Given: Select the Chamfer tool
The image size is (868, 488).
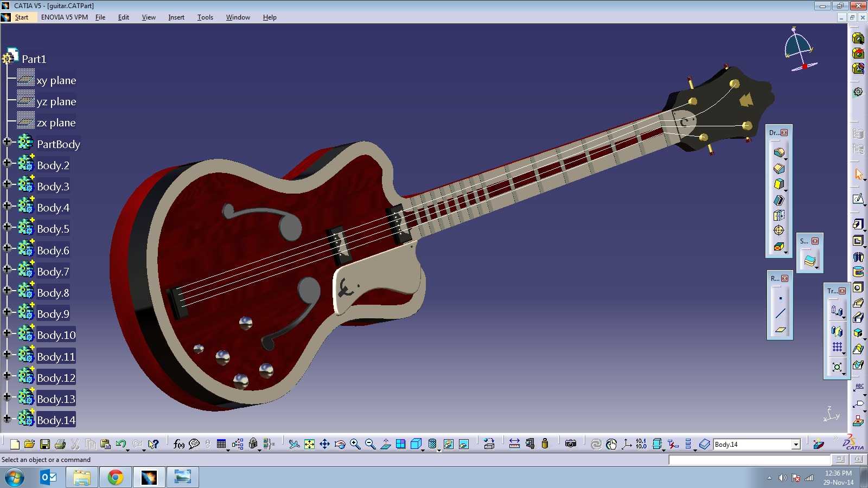Looking at the screenshot, I should (778, 168).
